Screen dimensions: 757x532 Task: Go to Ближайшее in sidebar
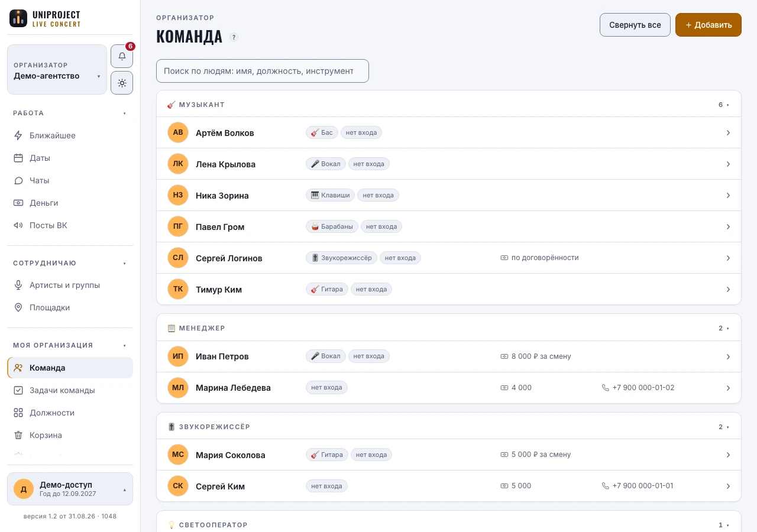[x=70, y=135]
